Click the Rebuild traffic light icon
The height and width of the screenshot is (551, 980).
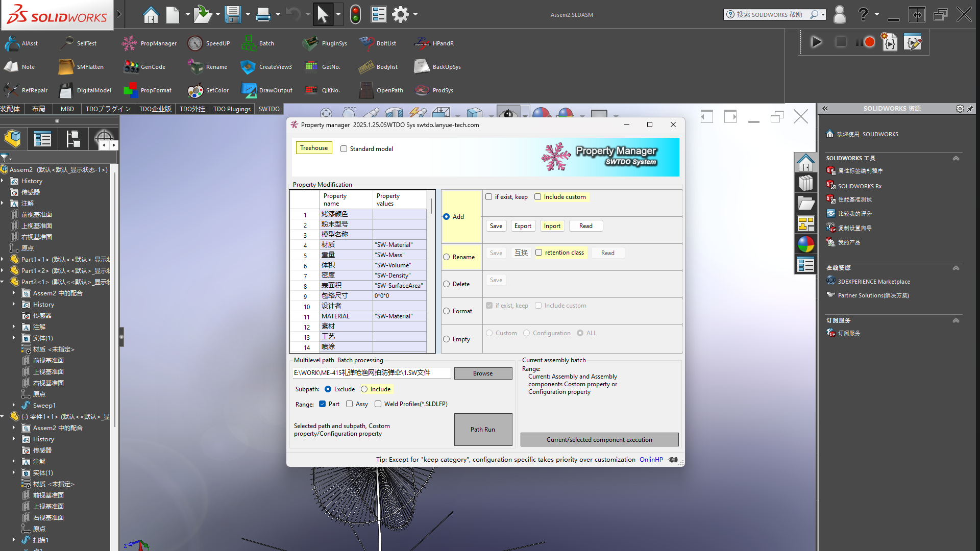coord(356,14)
